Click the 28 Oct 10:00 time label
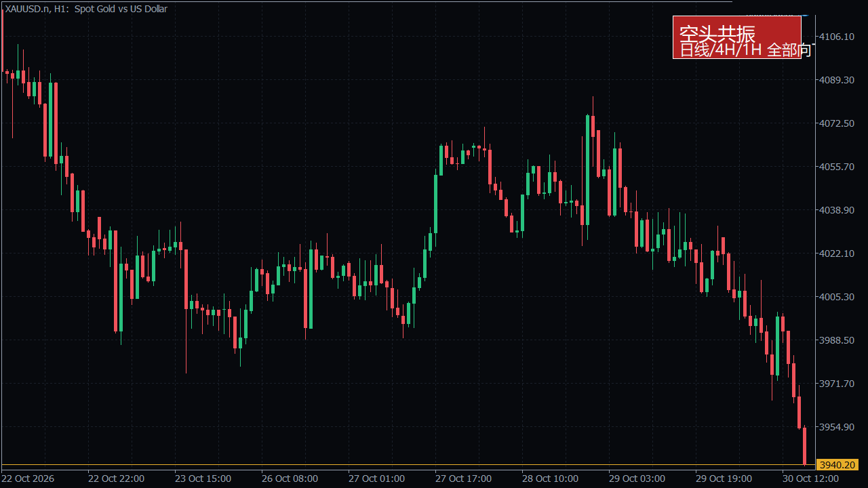The height and width of the screenshot is (488, 868). tap(550, 479)
